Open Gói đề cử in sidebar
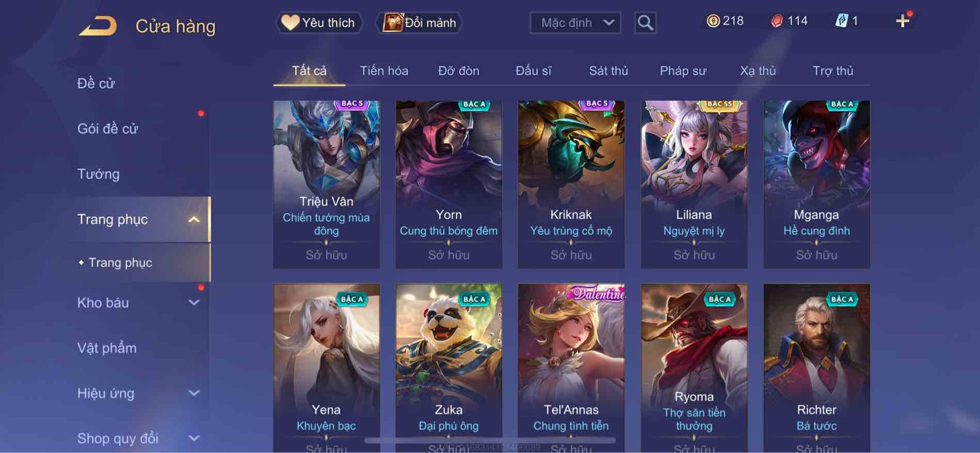This screenshot has height=453, width=980. (x=107, y=128)
